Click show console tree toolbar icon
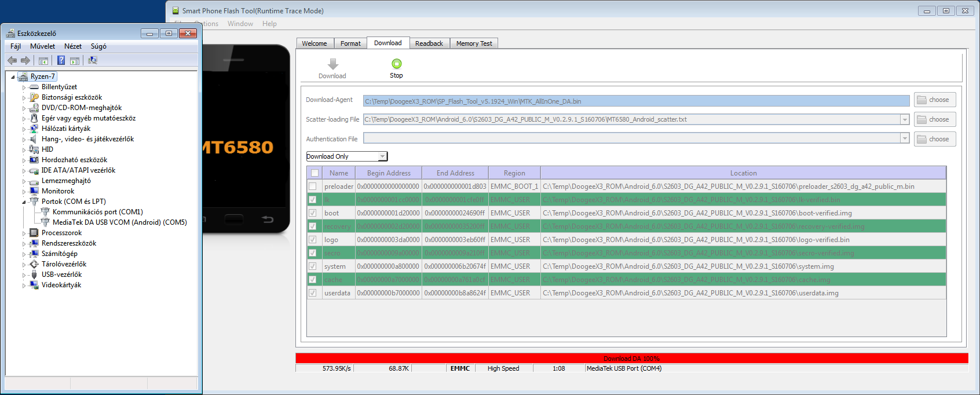This screenshot has width=980, height=395. pyautogui.click(x=43, y=60)
